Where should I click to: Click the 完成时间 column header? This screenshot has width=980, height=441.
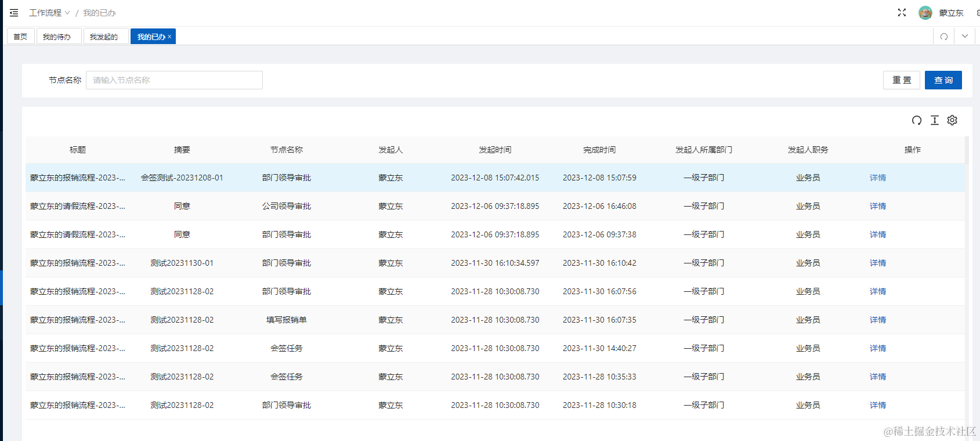599,150
